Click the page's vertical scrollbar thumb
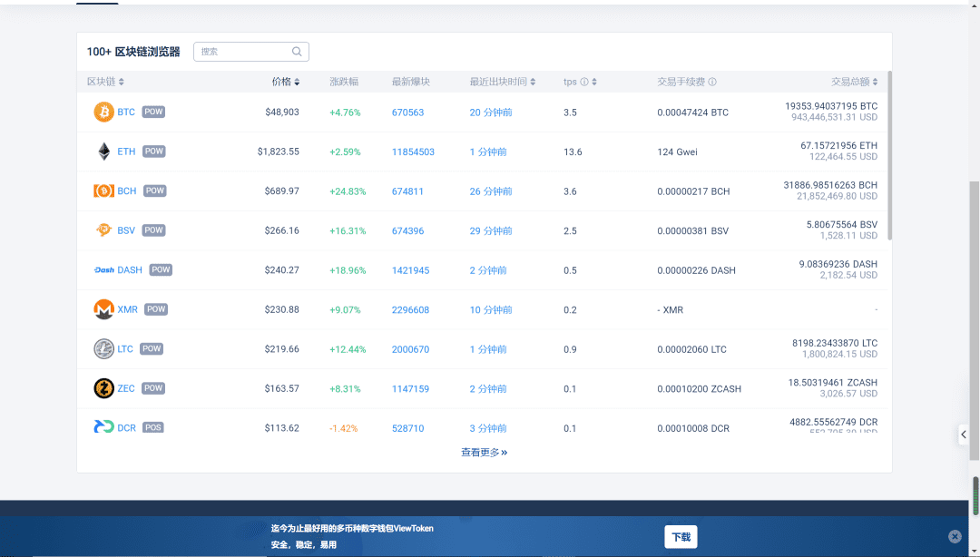 pyautogui.click(x=975, y=321)
